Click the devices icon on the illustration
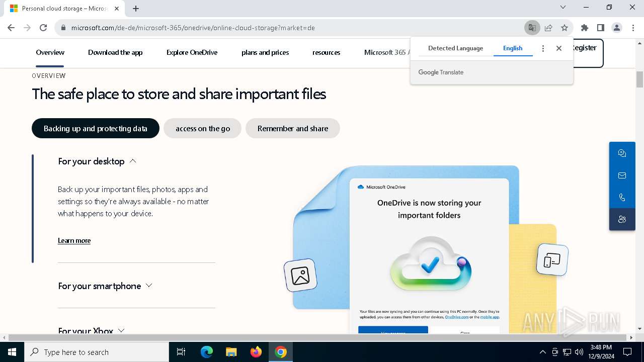 pyautogui.click(x=552, y=260)
